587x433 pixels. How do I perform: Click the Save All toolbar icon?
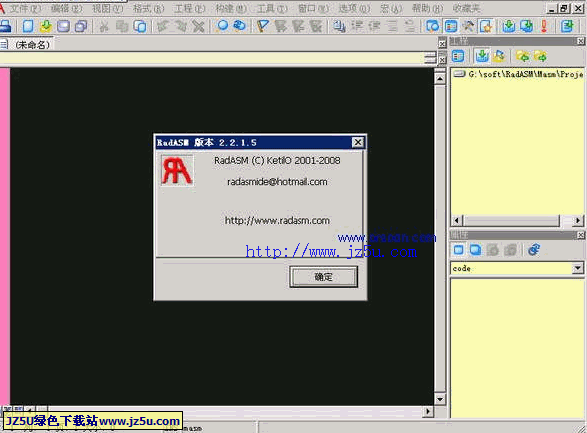pyautogui.click(x=81, y=26)
